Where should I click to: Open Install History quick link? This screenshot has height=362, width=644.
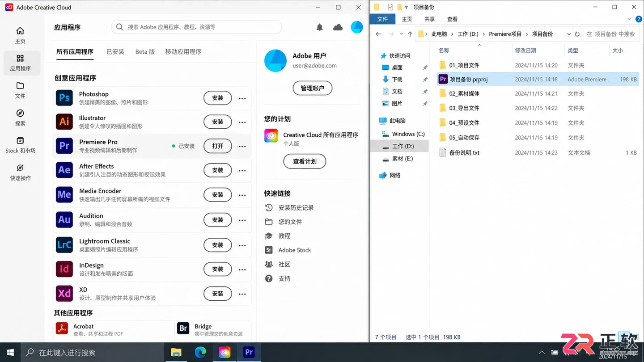pos(289,208)
